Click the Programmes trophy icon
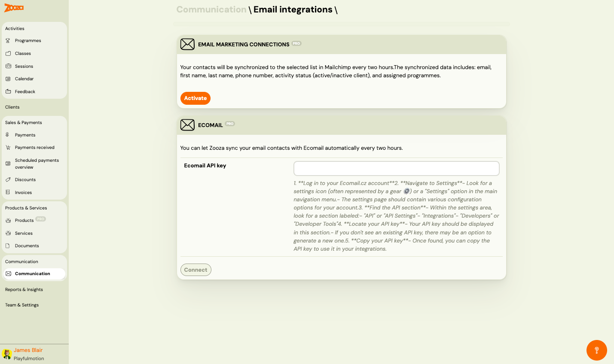The image size is (614, 364). point(8,40)
